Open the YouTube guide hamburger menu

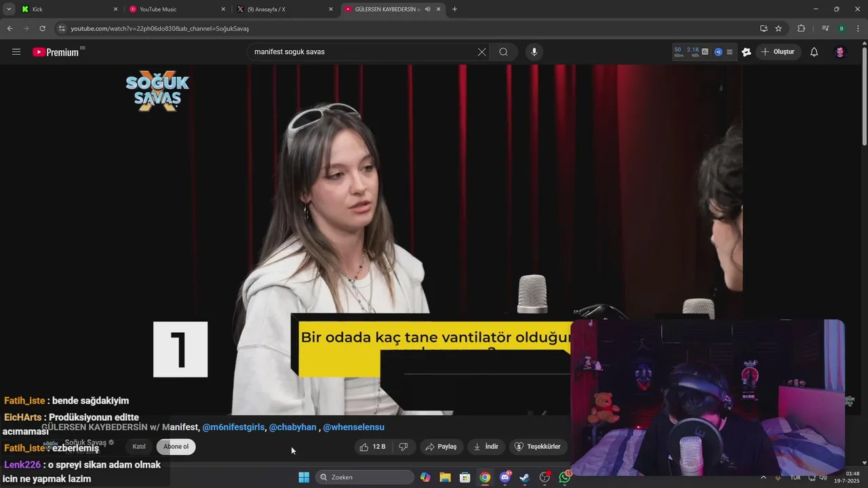tap(16, 52)
